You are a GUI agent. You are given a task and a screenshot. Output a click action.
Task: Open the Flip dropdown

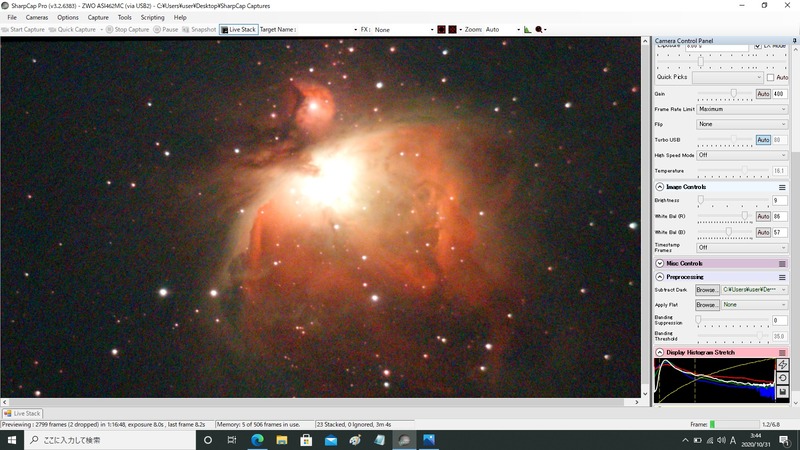pos(742,124)
